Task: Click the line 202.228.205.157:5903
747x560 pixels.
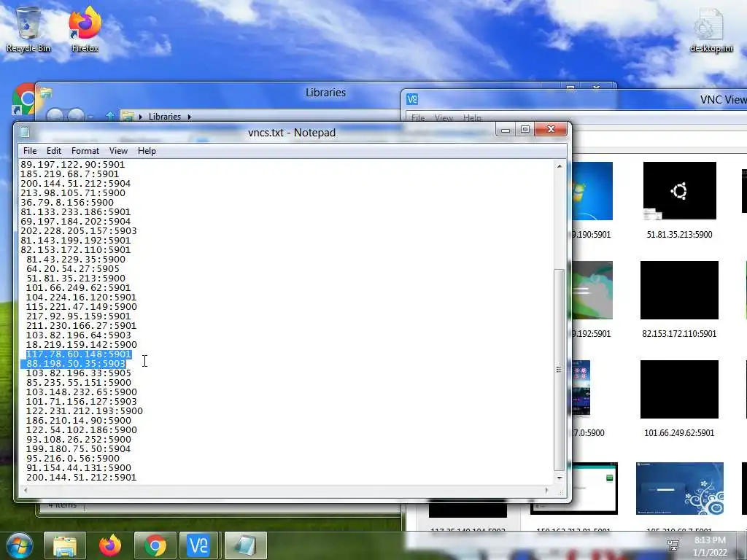Action: pyautogui.click(x=79, y=231)
